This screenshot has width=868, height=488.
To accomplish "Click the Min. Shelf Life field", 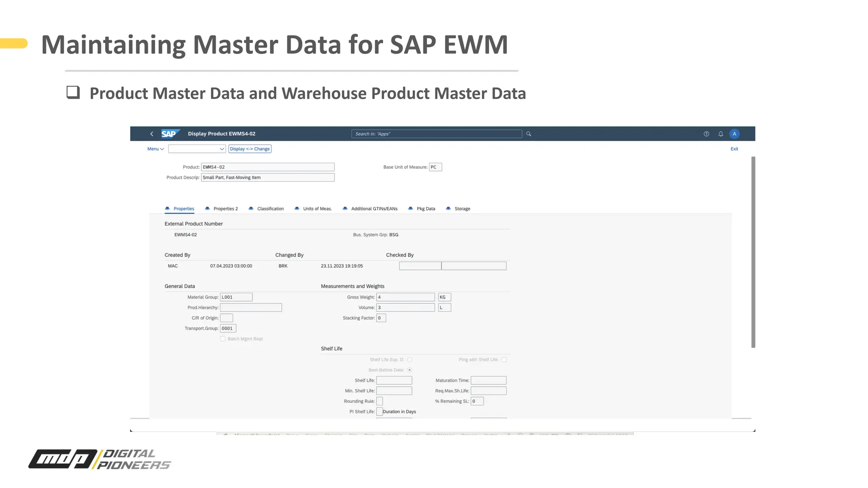I will point(394,391).
